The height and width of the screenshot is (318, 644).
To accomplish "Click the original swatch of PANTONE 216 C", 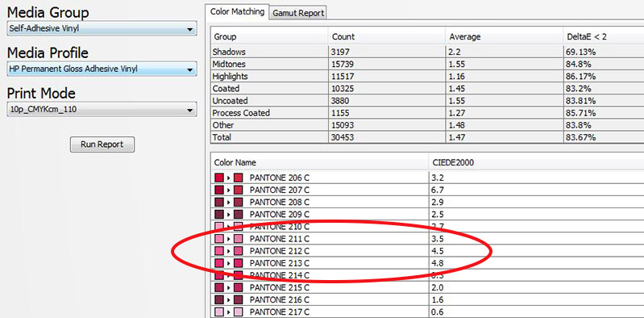I will point(219,299).
